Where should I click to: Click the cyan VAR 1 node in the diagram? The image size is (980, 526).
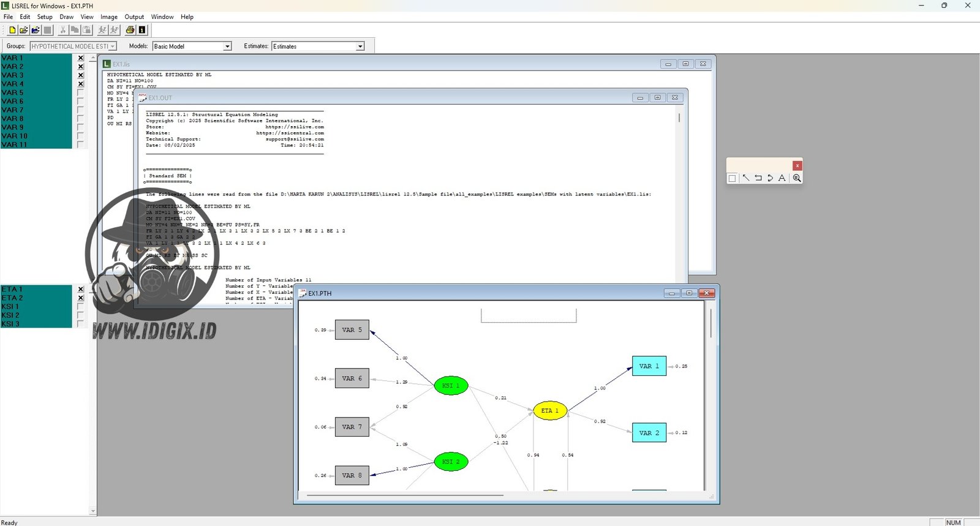[649, 366]
